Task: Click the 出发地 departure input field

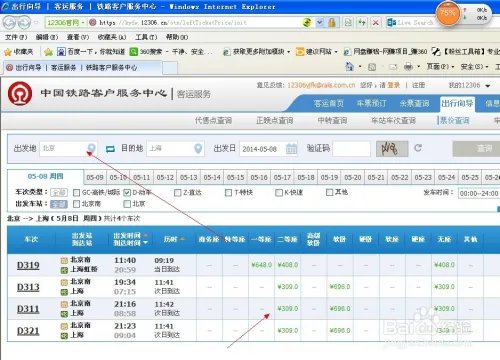Action: tap(68, 148)
